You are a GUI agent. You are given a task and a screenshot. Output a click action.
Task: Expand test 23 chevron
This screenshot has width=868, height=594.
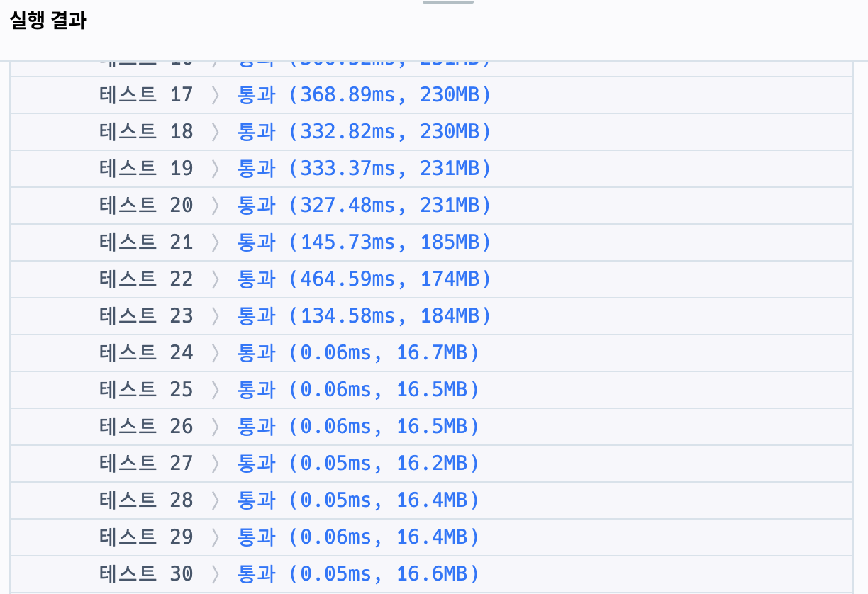coord(215,316)
